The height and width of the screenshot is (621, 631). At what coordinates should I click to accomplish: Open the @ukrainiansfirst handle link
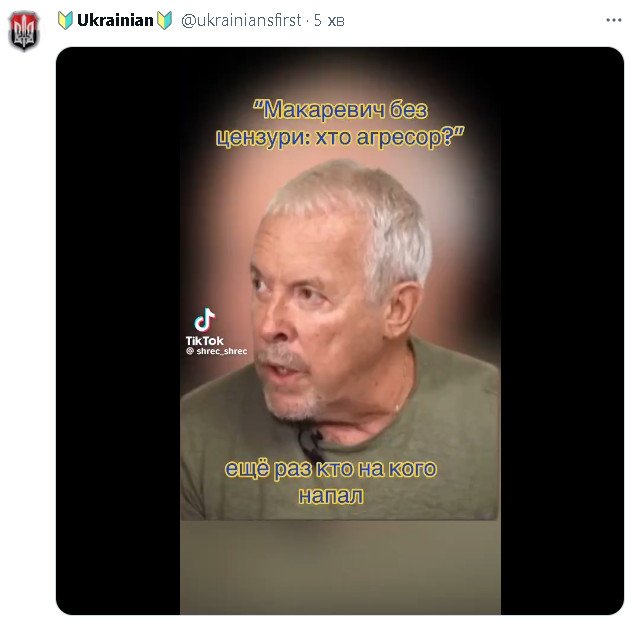coord(241,20)
